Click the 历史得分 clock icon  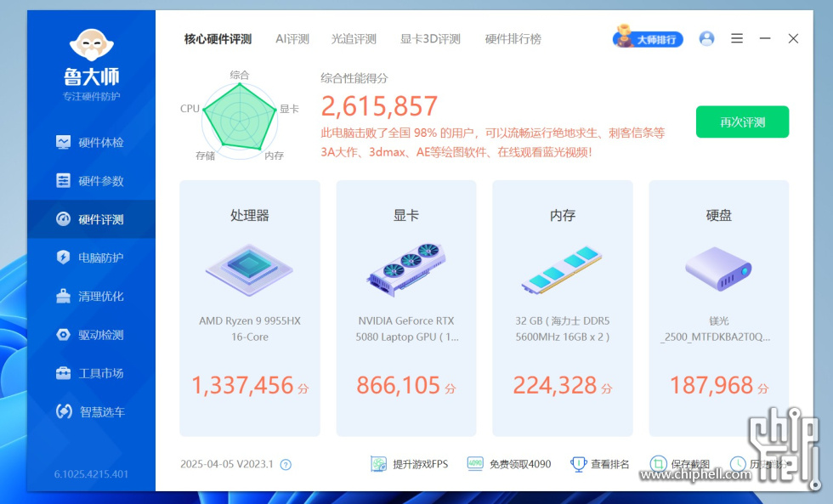tap(739, 464)
